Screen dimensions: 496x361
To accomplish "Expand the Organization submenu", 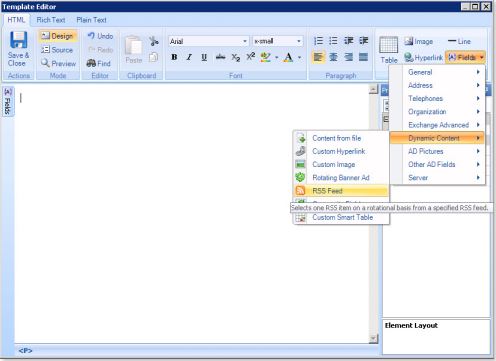I will pos(437,112).
